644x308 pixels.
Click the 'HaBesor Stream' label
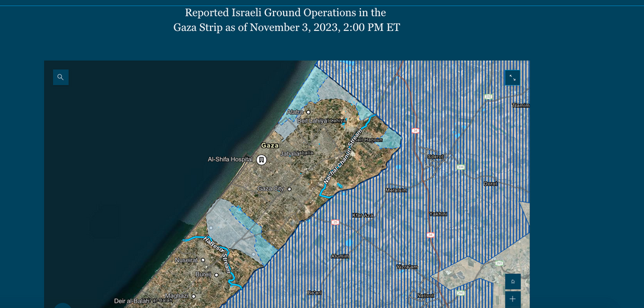pyautogui.click(x=216, y=255)
